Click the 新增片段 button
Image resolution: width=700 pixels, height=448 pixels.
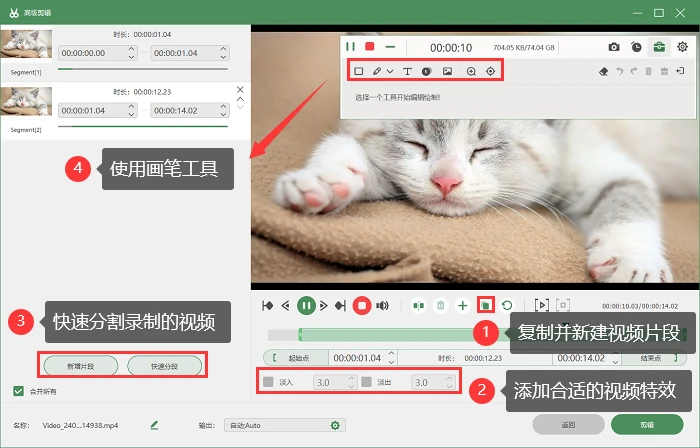[x=81, y=366]
